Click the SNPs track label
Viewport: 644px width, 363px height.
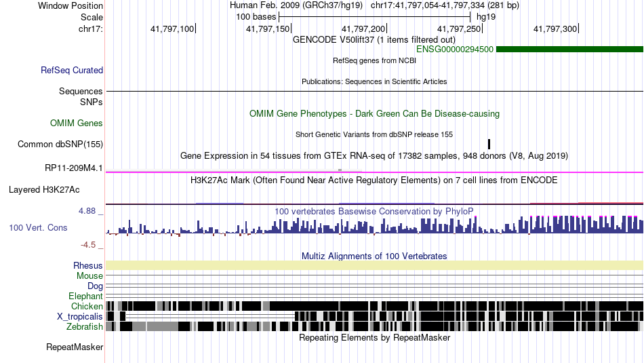[x=92, y=102]
